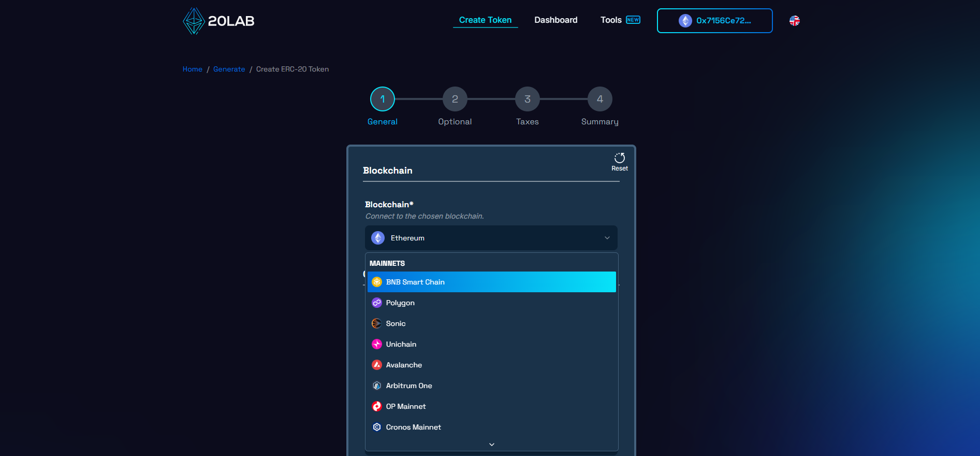The height and width of the screenshot is (456, 980).
Task: Click the Ethereum icon in wallet button
Action: tap(685, 21)
